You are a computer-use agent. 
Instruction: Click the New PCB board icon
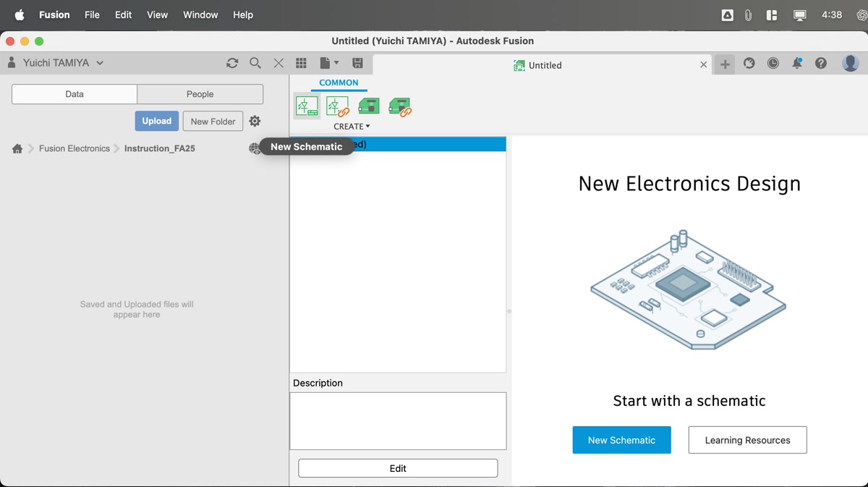tap(369, 106)
